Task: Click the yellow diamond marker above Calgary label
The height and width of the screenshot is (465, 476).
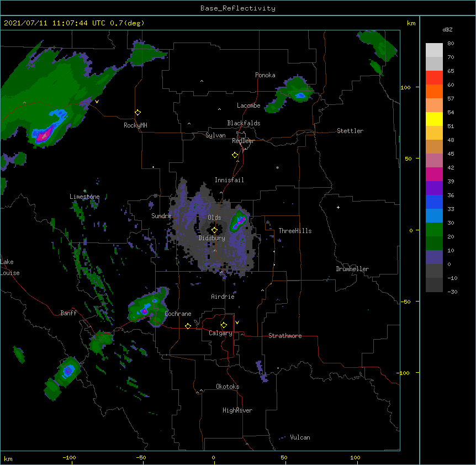Action: pos(224,325)
